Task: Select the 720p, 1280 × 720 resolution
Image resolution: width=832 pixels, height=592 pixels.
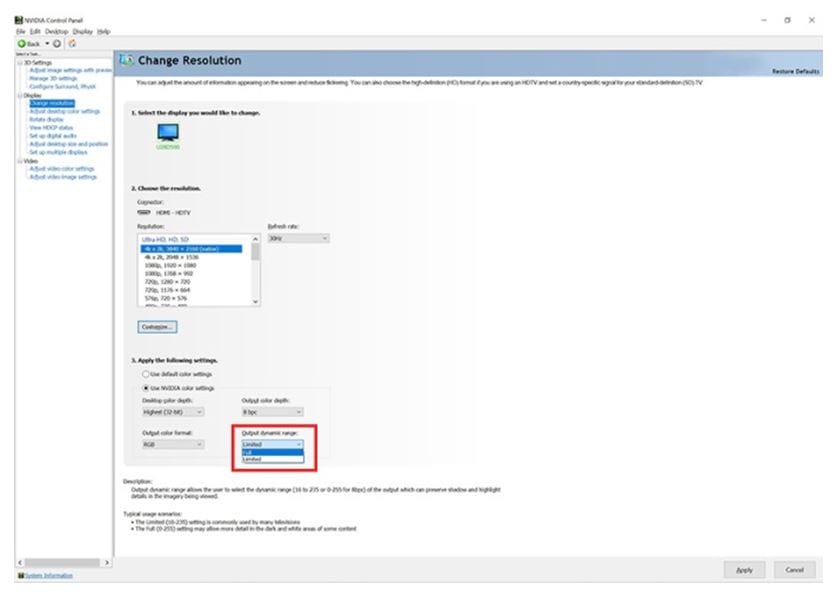Action: [x=167, y=282]
